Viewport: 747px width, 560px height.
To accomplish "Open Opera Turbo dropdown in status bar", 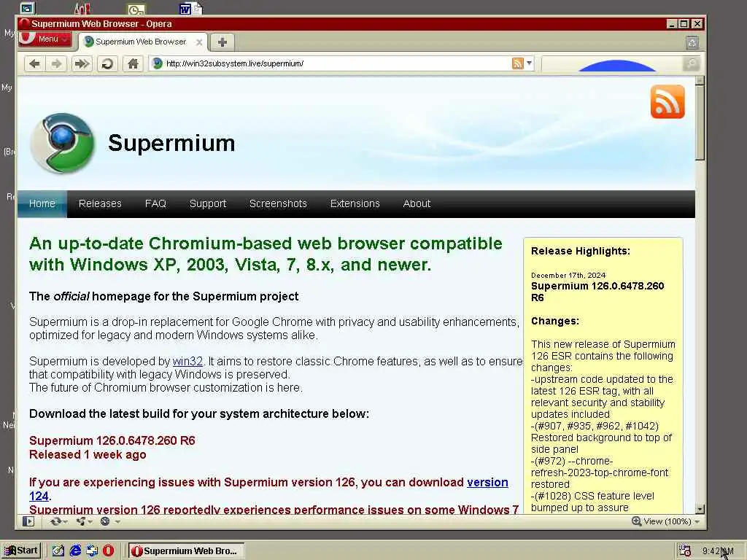I will (109, 521).
